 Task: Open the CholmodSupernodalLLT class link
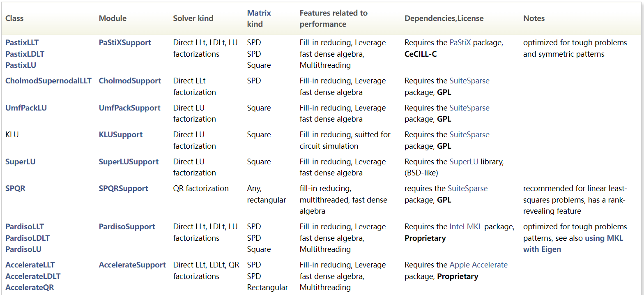[x=48, y=81]
